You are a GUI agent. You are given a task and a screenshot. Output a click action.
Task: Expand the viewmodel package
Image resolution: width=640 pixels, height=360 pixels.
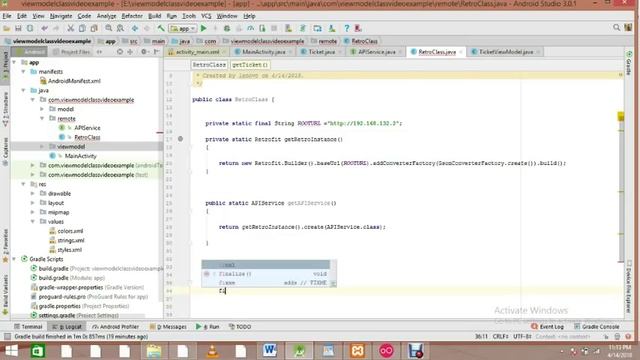[x=42, y=147]
